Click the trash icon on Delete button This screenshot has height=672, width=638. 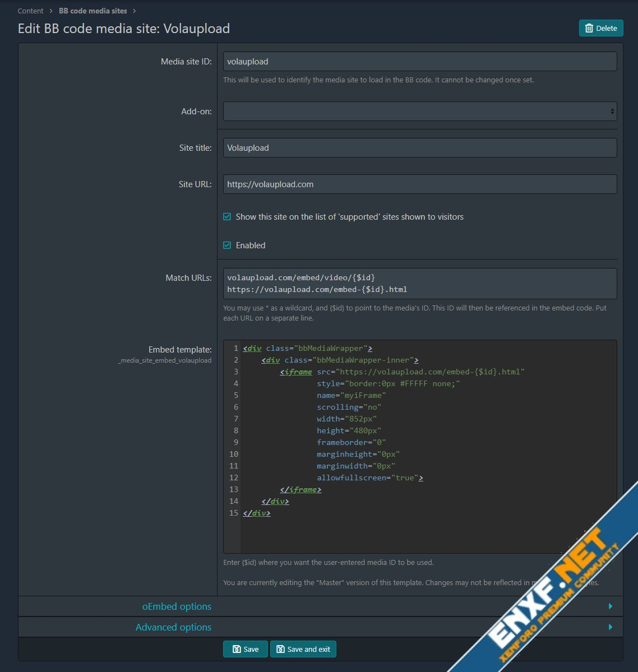589,29
